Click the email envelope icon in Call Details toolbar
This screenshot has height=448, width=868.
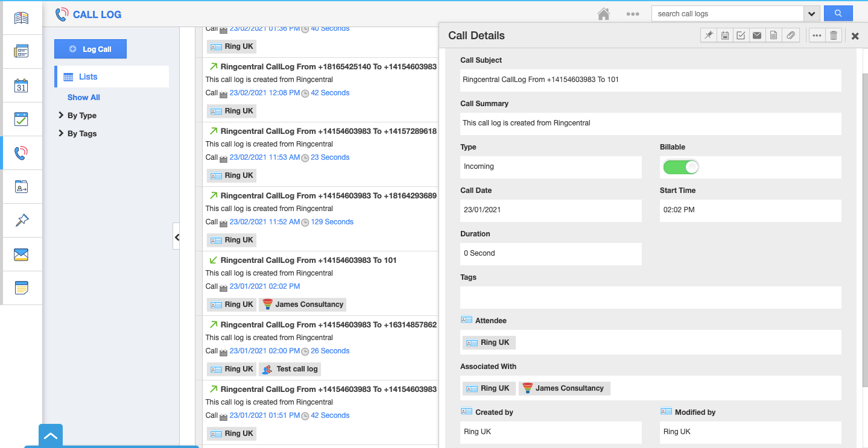(757, 36)
